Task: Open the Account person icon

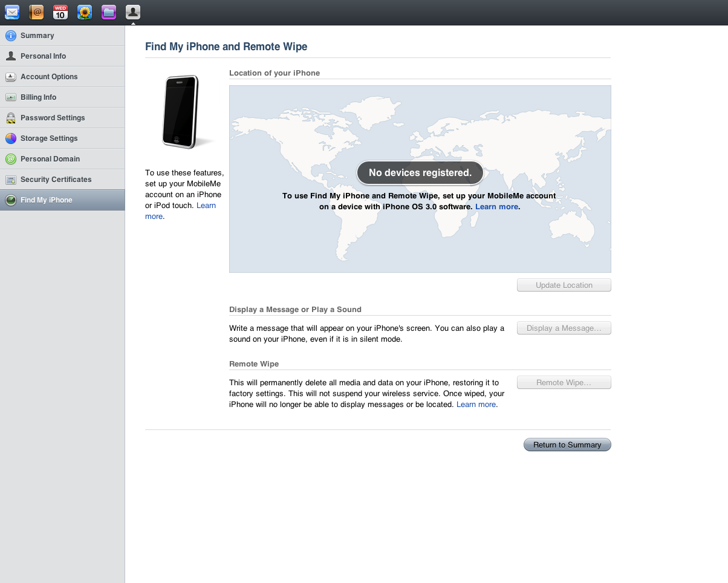Action: (133, 11)
